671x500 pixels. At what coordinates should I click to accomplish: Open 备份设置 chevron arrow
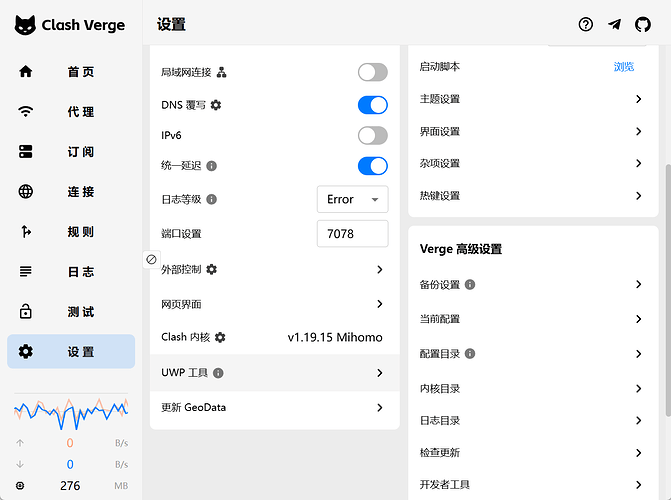(x=638, y=284)
